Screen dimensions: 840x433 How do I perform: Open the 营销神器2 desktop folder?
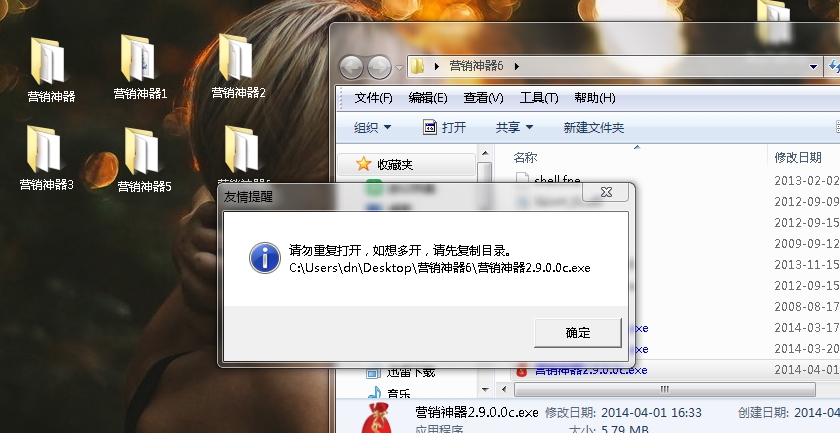pyautogui.click(x=238, y=66)
